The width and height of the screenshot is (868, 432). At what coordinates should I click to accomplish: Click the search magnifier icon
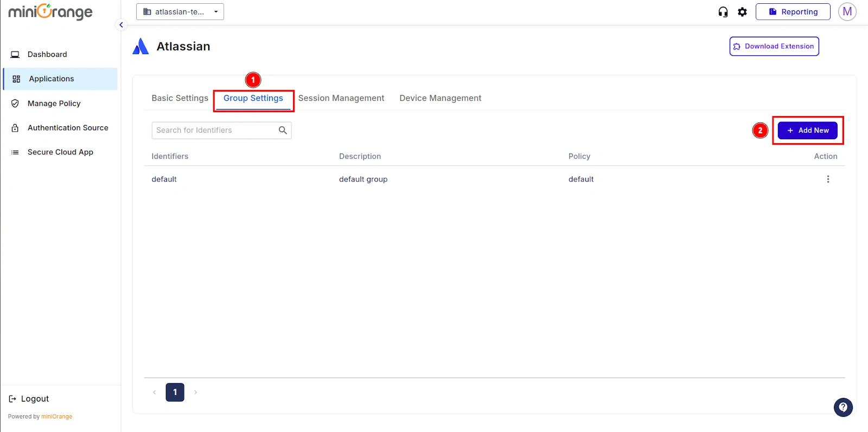[x=283, y=130]
